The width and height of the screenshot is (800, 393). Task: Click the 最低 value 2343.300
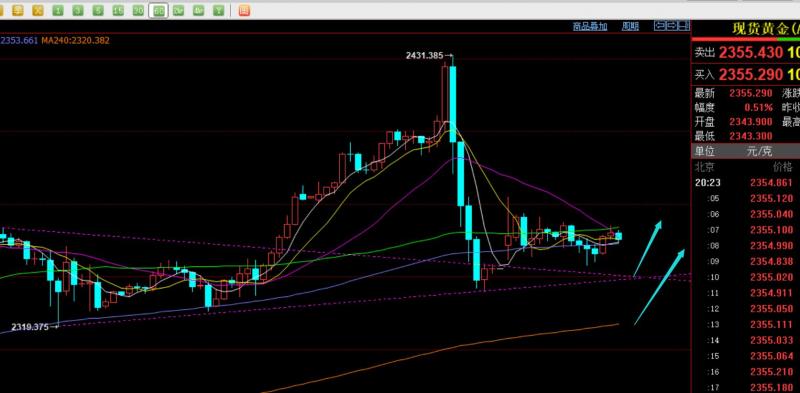[x=751, y=136]
